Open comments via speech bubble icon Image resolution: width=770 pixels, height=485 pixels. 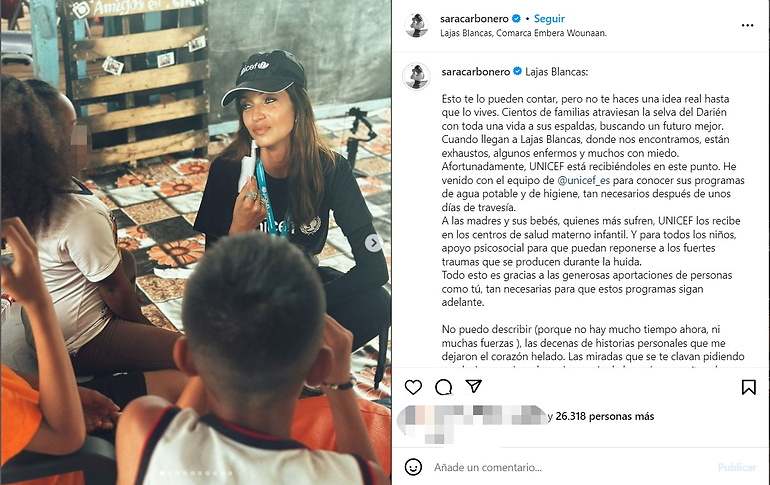pyautogui.click(x=443, y=387)
